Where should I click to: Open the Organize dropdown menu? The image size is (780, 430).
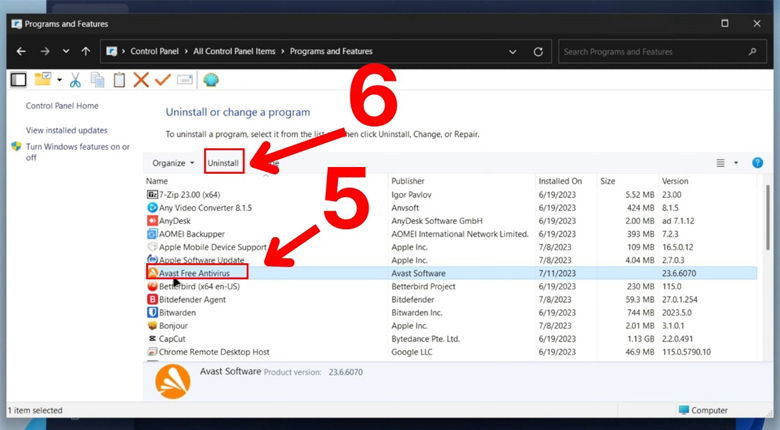pos(173,162)
